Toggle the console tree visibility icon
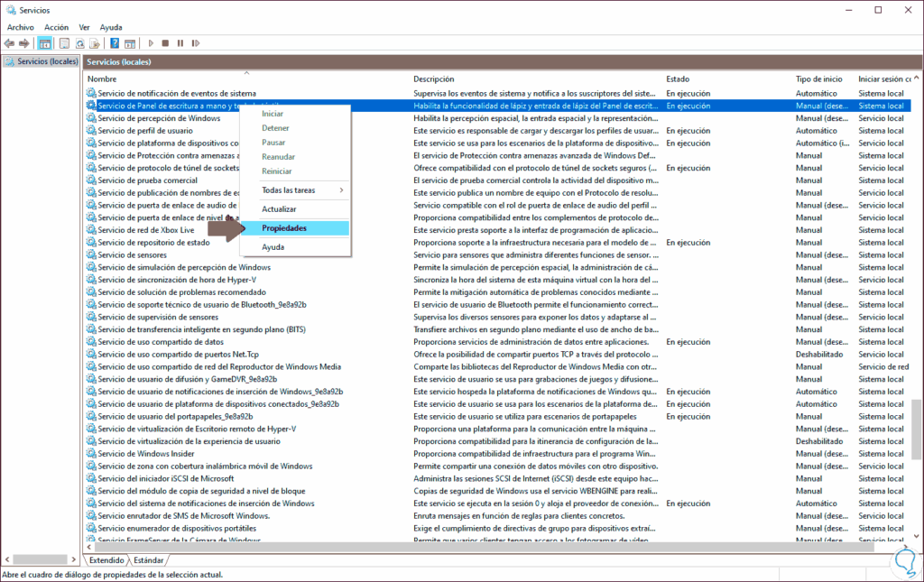 click(45, 42)
